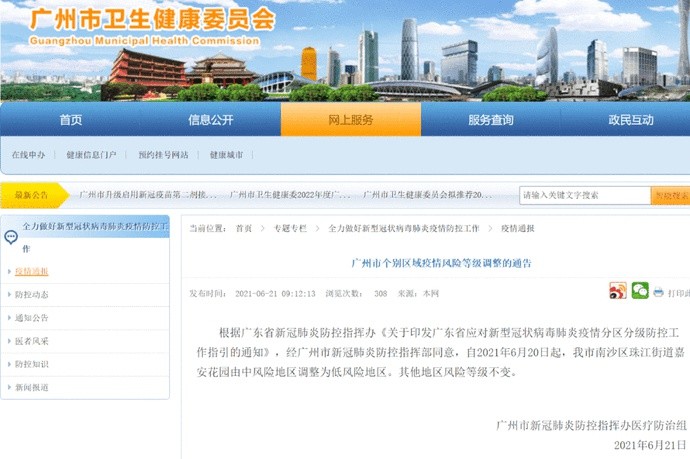The width and height of the screenshot is (690, 459).
Task: Go to 首页 in the breadcrumb
Action: click(244, 228)
